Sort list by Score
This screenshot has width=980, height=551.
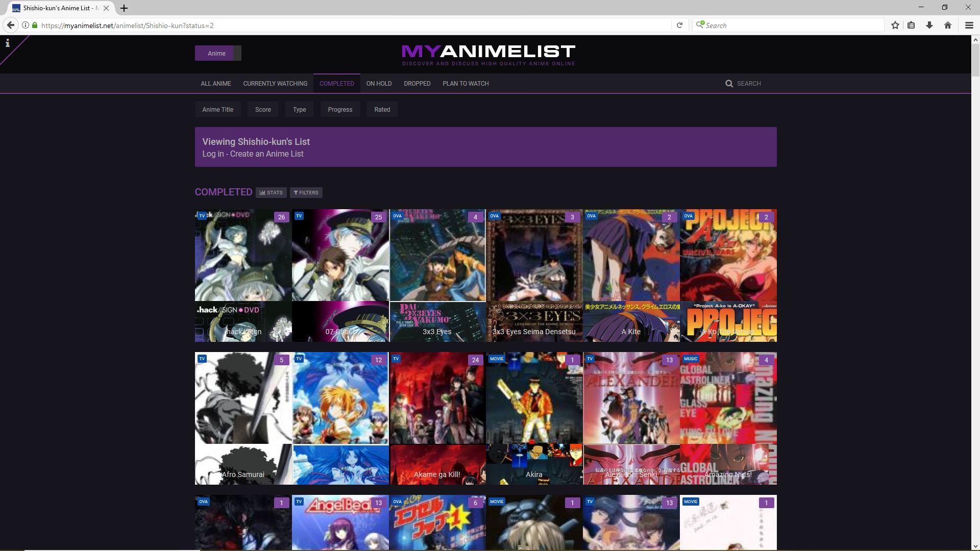[x=263, y=109]
